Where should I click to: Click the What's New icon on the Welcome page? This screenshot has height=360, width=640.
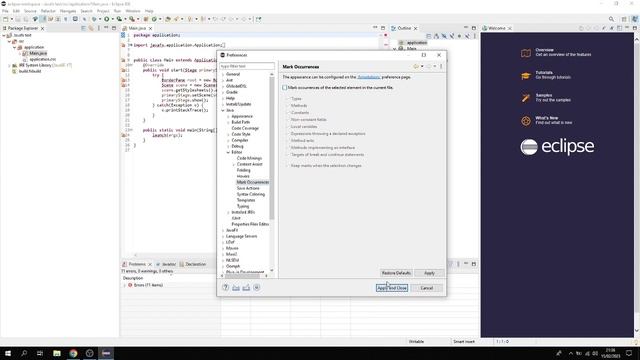pyautogui.click(x=526, y=121)
